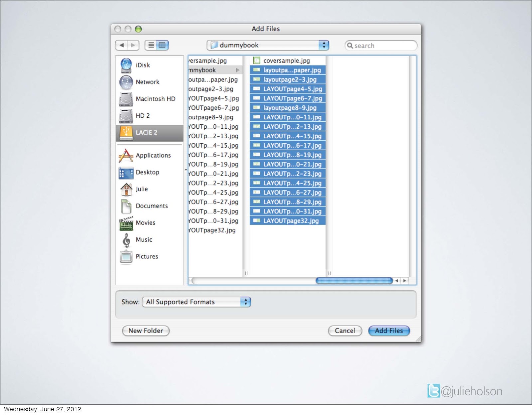The height and width of the screenshot is (415, 532).
Task: Select LAYOUTp...4-25.jpg in right column
Action: pos(288,183)
